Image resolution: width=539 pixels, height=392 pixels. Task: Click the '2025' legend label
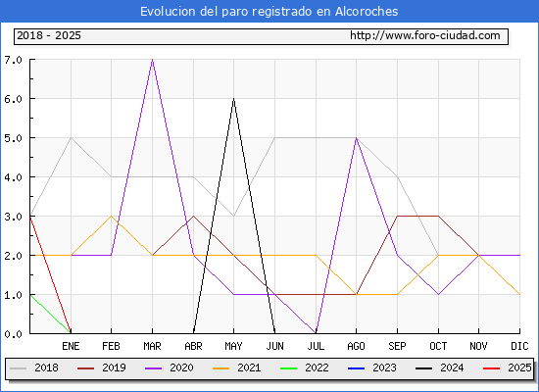pyautogui.click(x=519, y=367)
